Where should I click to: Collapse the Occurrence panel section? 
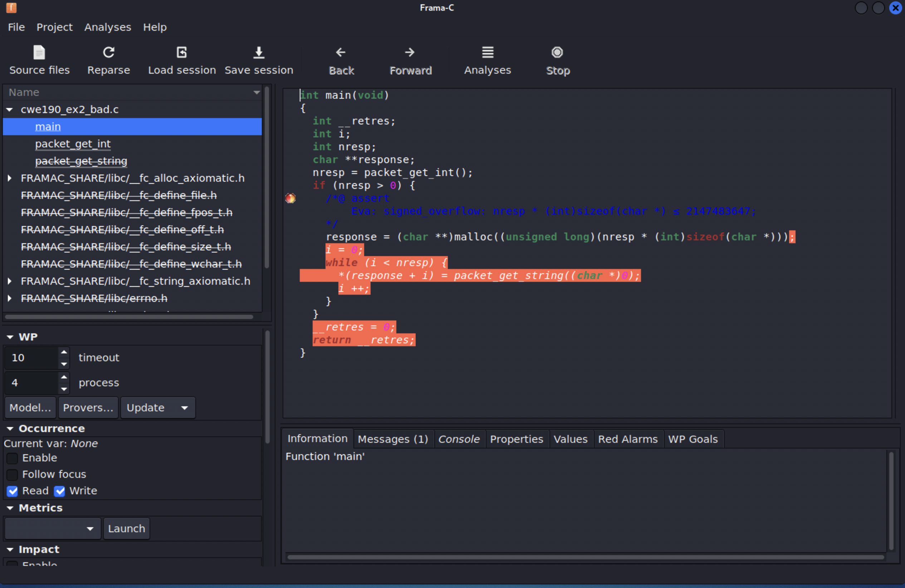click(10, 428)
